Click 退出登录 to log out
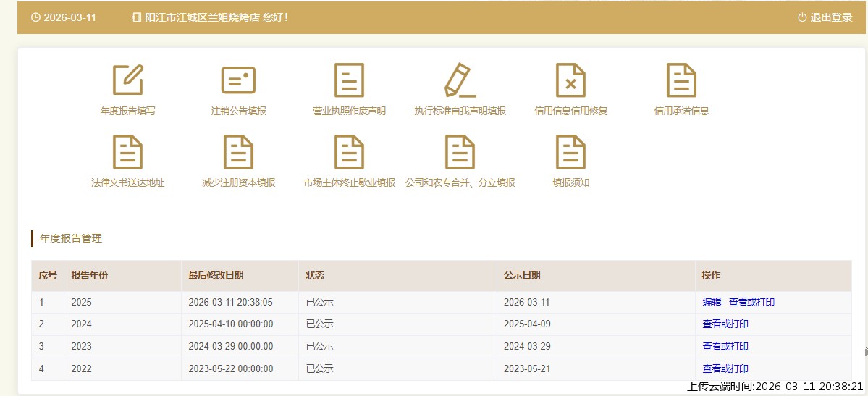The width and height of the screenshot is (868, 396). (825, 17)
